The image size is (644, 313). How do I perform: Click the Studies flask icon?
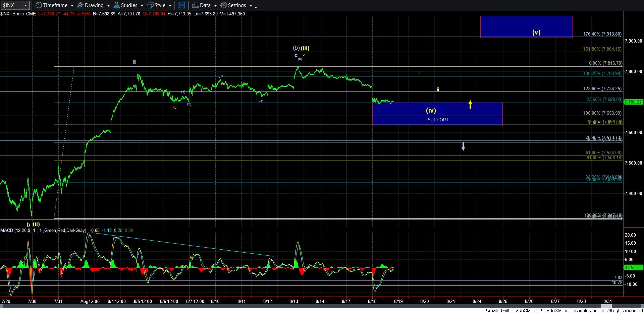[x=117, y=5]
